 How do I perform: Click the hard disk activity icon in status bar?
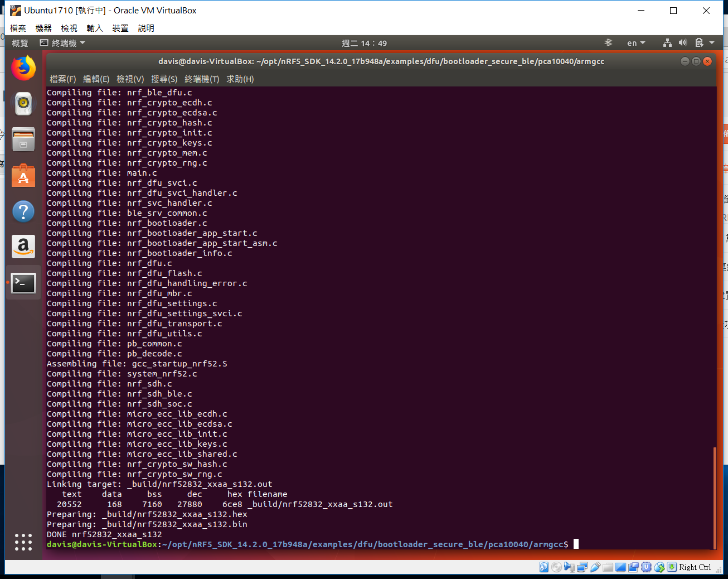(x=543, y=567)
